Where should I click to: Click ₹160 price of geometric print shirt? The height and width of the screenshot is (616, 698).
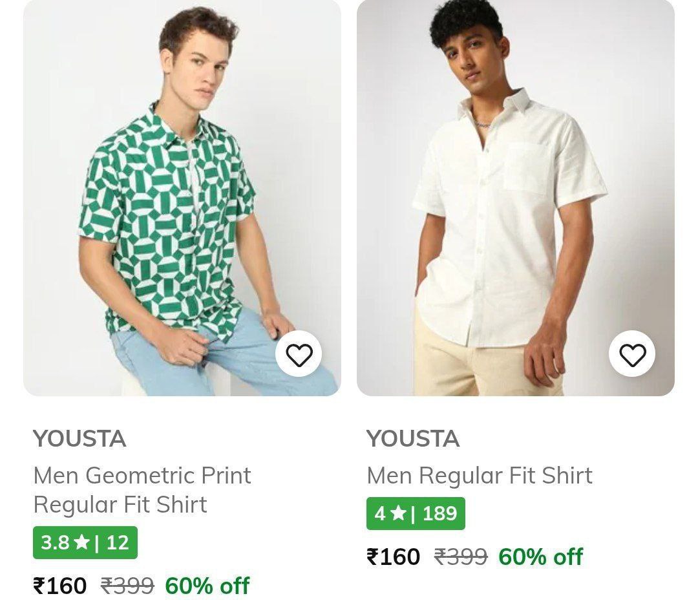pos(60,586)
